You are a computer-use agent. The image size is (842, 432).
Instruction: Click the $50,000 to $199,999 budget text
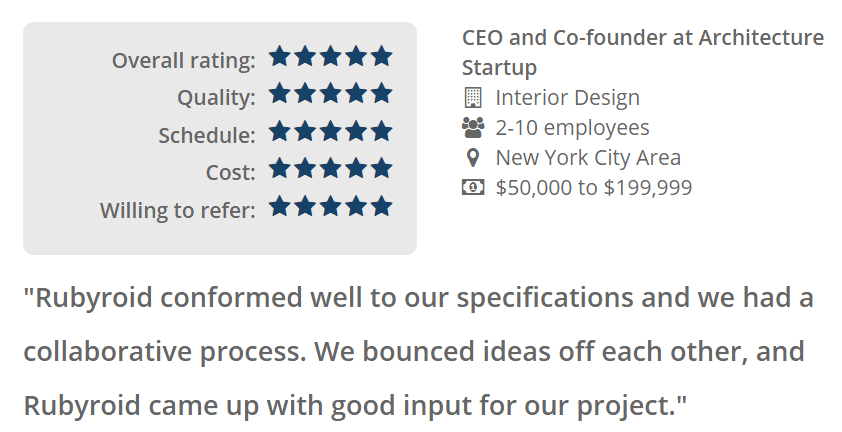(x=593, y=188)
